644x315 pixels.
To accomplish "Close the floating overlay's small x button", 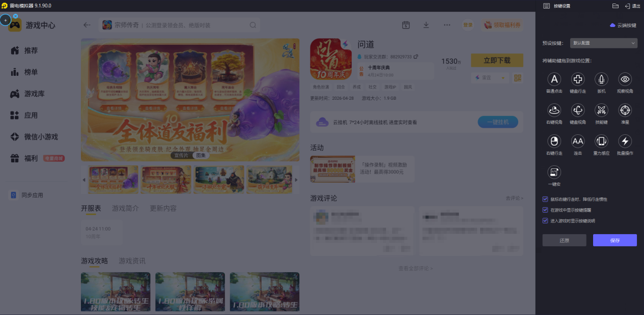I will pyautogui.click(x=15, y=16).
